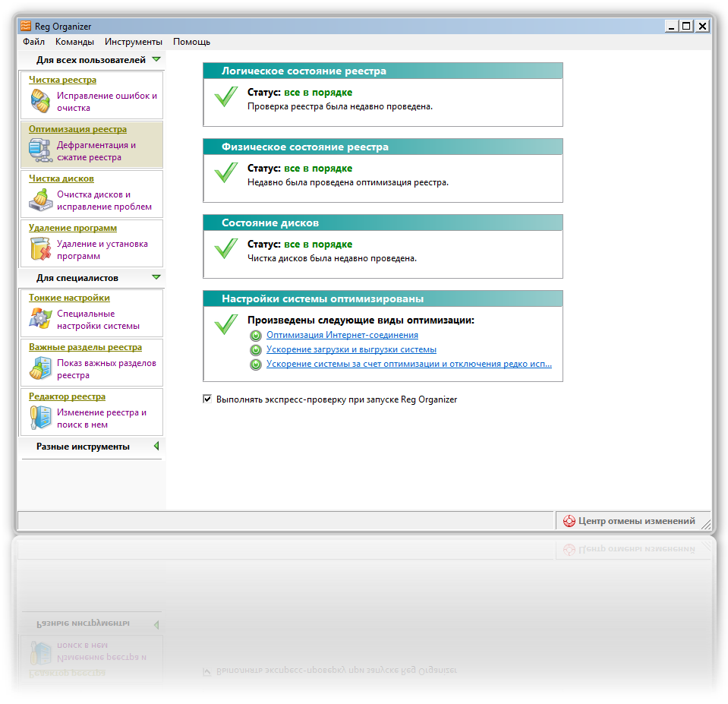Open Чистка дисков link
This screenshot has width=728, height=704.
click(61, 178)
